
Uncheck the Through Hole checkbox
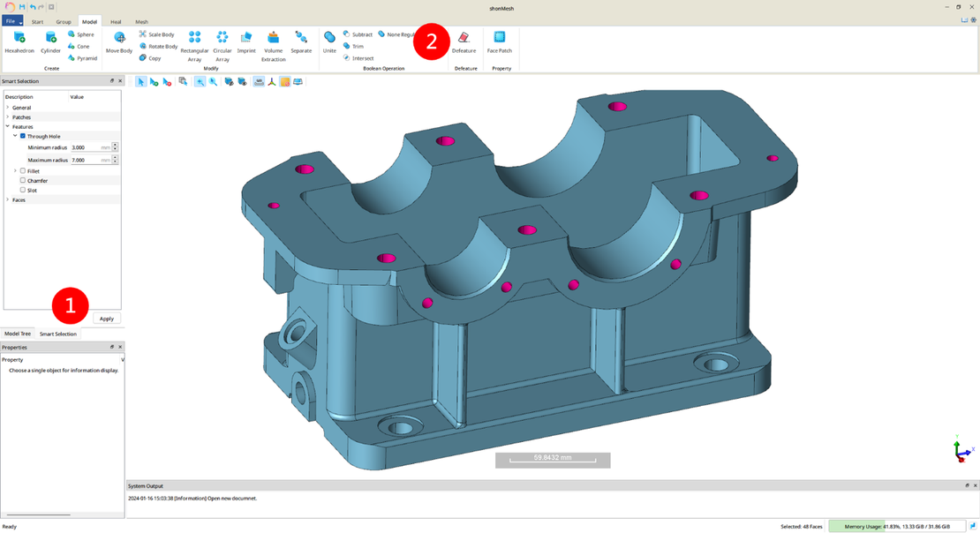[x=23, y=137]
